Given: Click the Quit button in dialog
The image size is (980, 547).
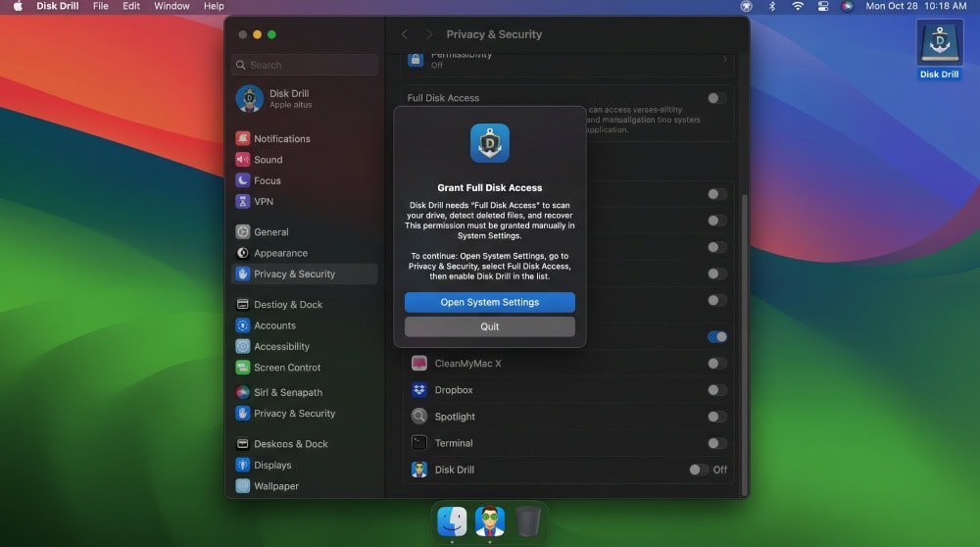Looking at the screenshot, I should pyautogui.click(x=489, y=326).
